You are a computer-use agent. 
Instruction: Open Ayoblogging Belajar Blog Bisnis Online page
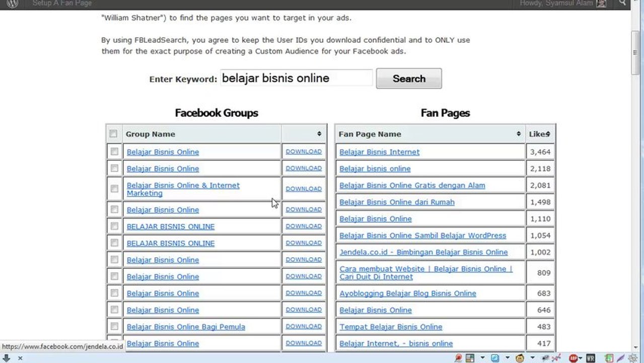pyautogui.click(x=407, y=293)
